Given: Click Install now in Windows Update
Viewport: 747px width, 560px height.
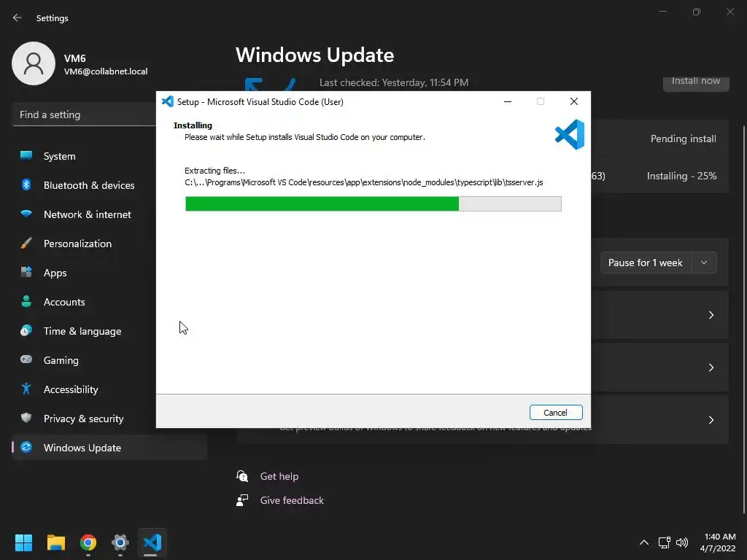Looking at the screenshot, I should point(696,82).
